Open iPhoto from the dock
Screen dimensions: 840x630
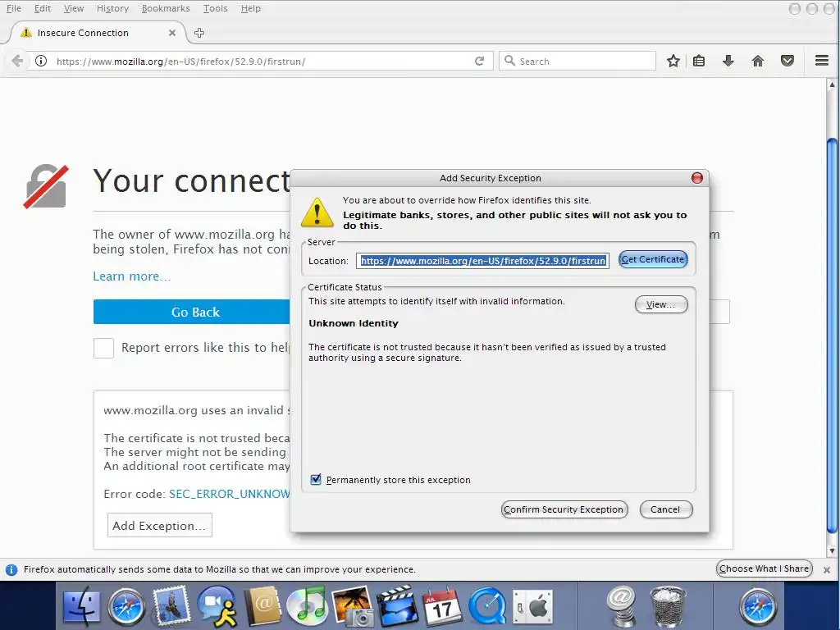[352, 606]
